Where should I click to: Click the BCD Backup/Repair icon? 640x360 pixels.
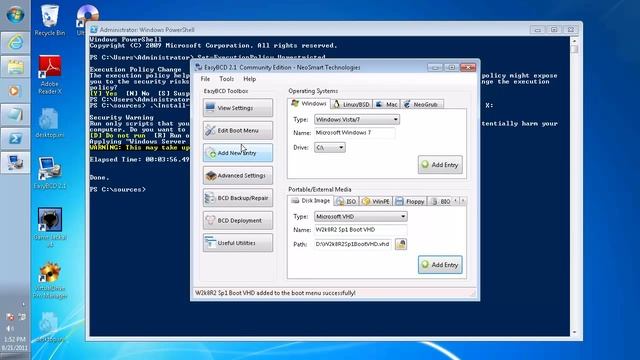tap(210, 198)
